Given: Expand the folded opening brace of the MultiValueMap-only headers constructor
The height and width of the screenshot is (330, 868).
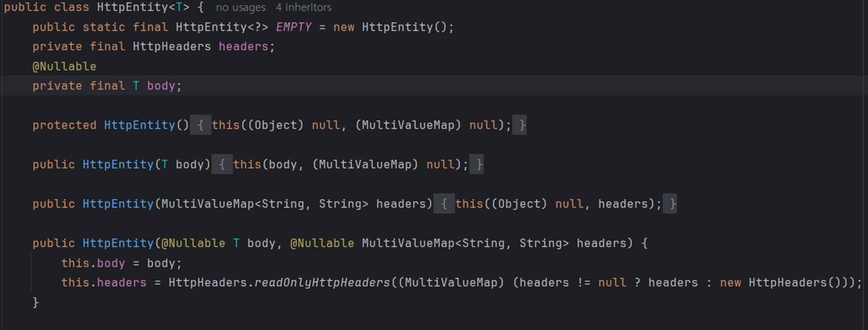Looking at the screenshot, I should [444, 204].
